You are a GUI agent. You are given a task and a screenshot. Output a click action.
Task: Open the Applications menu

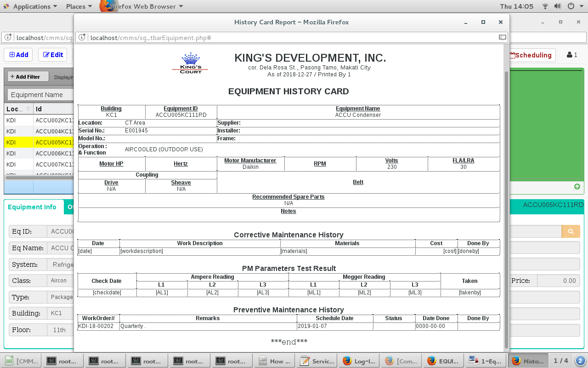[x=31, y=6]
